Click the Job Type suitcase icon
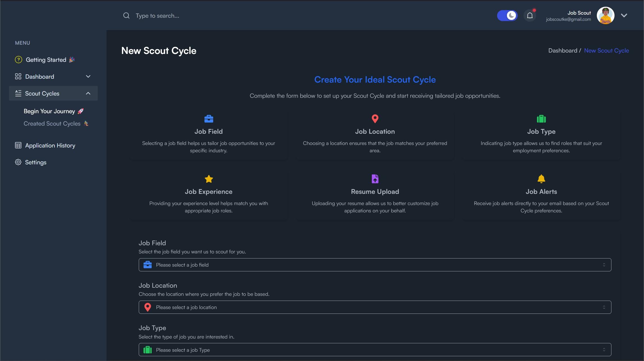 point(541,119)
